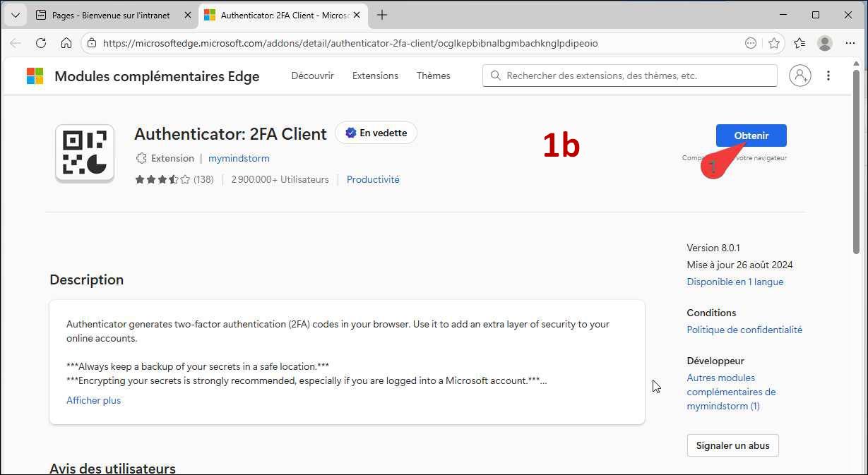Switch to the Thèmes section
The width and height of the screenshot is (868, 475).
coord(433,76)
